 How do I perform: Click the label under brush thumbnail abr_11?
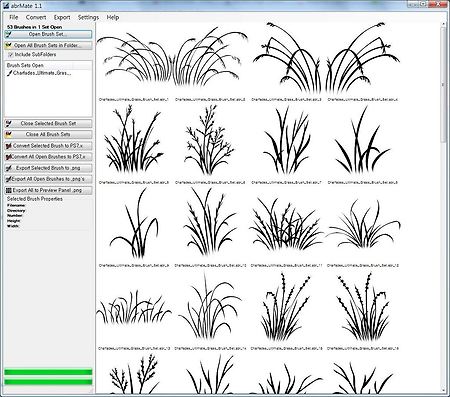click(x=286, y=266)
